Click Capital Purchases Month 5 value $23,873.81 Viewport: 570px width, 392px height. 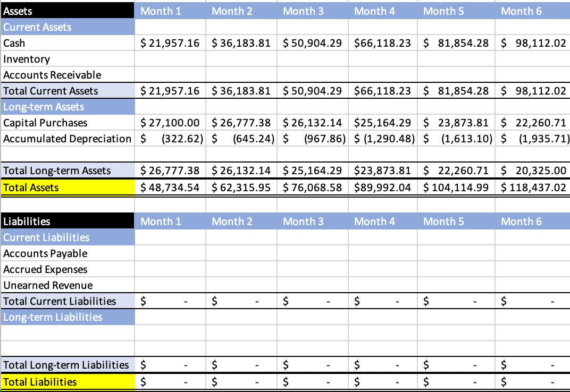[456, 123]
